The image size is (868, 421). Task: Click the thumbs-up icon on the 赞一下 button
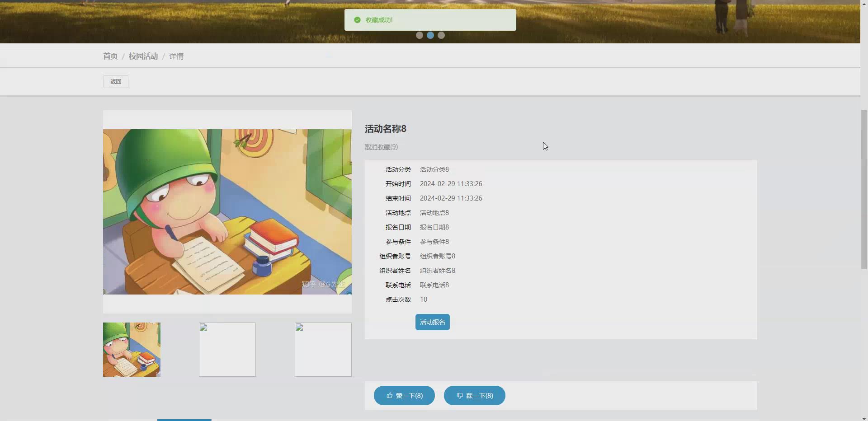click(x=389, y=396)
